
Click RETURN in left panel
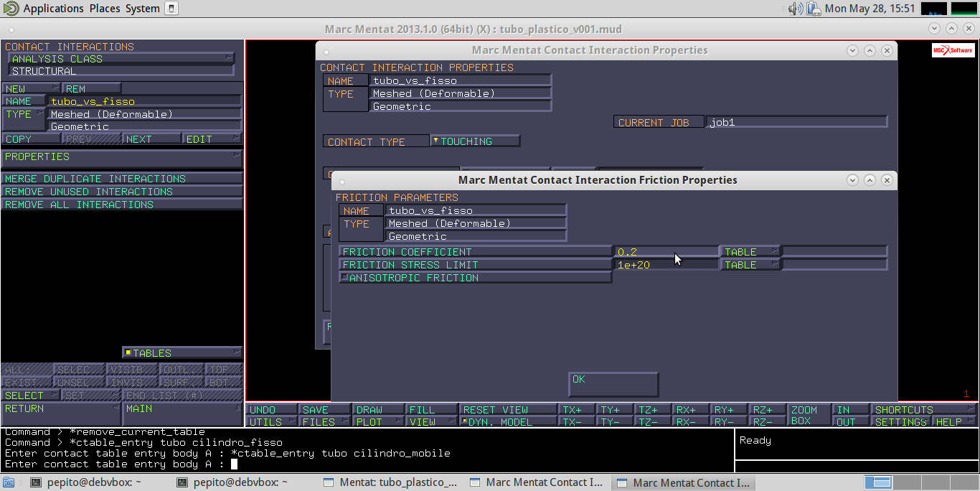(61, 414)
